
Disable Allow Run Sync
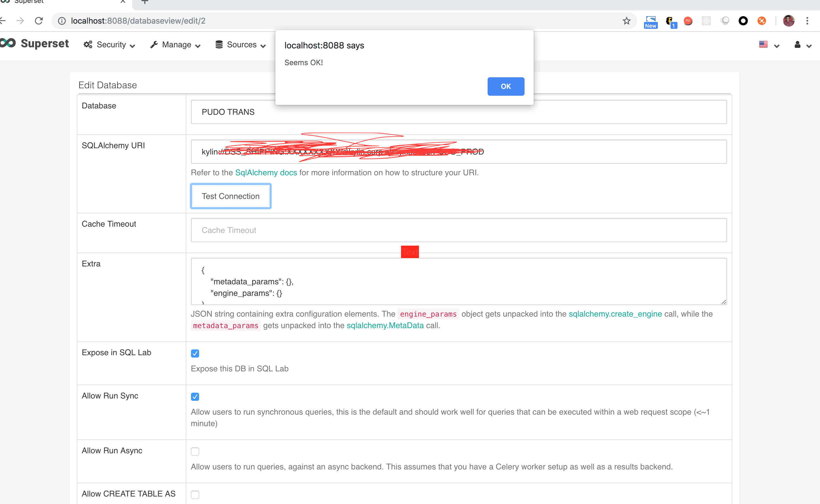pyautogui.click(x=195, y=396)
